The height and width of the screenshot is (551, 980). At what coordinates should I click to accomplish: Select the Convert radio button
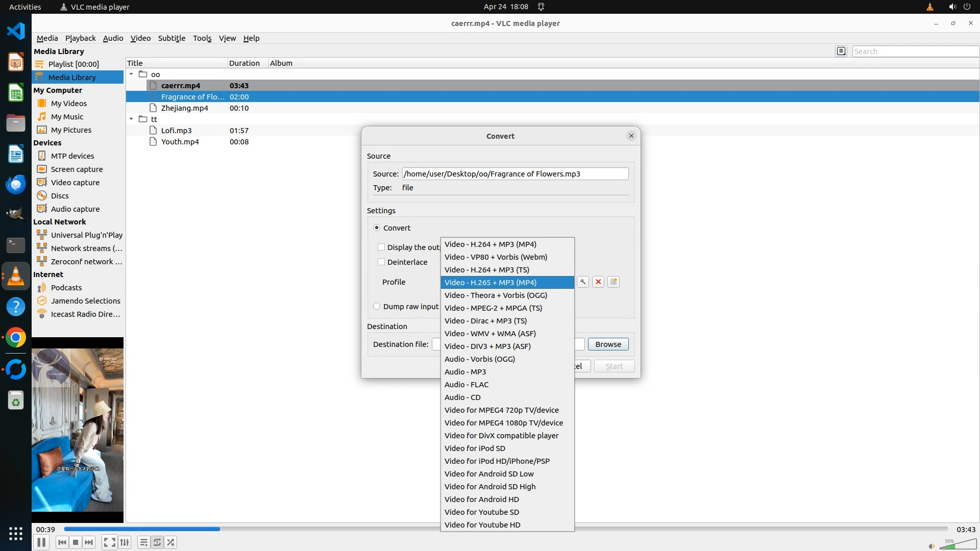click(x=377, y=228)
